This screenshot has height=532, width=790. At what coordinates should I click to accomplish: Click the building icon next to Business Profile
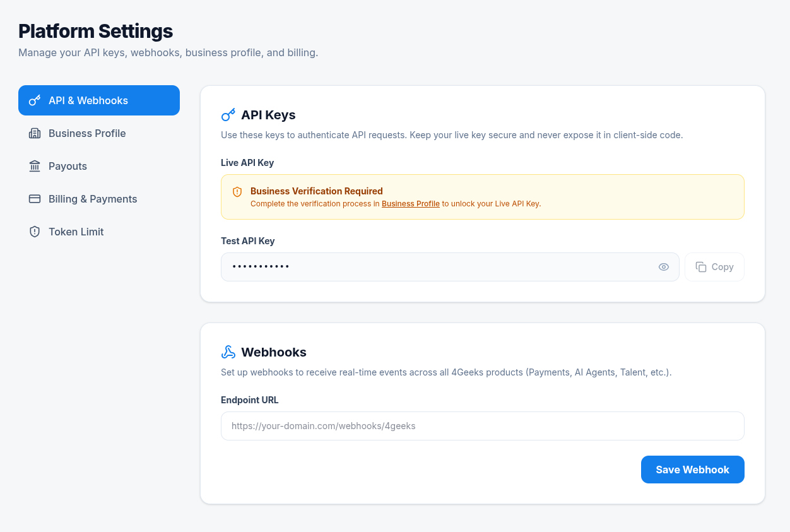click(x=35, y=133)
